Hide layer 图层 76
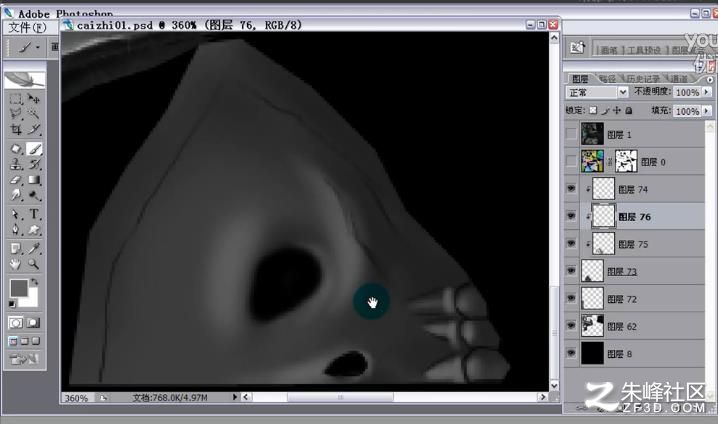 [571, 216]
